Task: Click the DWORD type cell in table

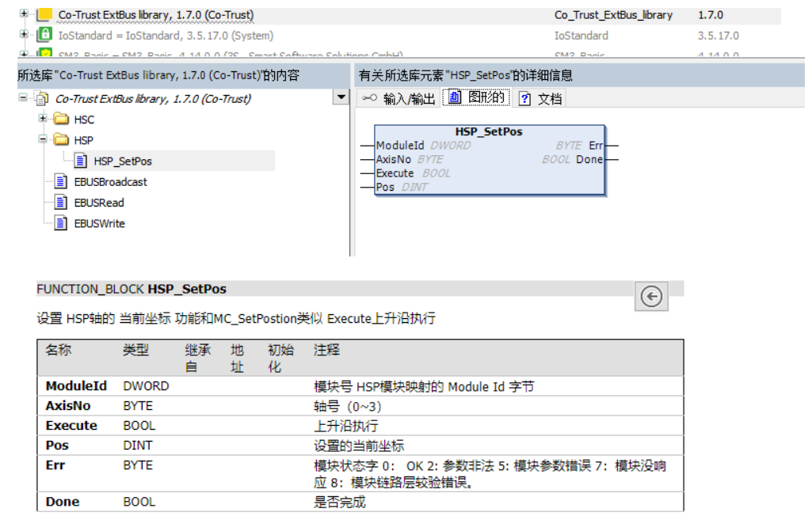Action: point(146,386)
